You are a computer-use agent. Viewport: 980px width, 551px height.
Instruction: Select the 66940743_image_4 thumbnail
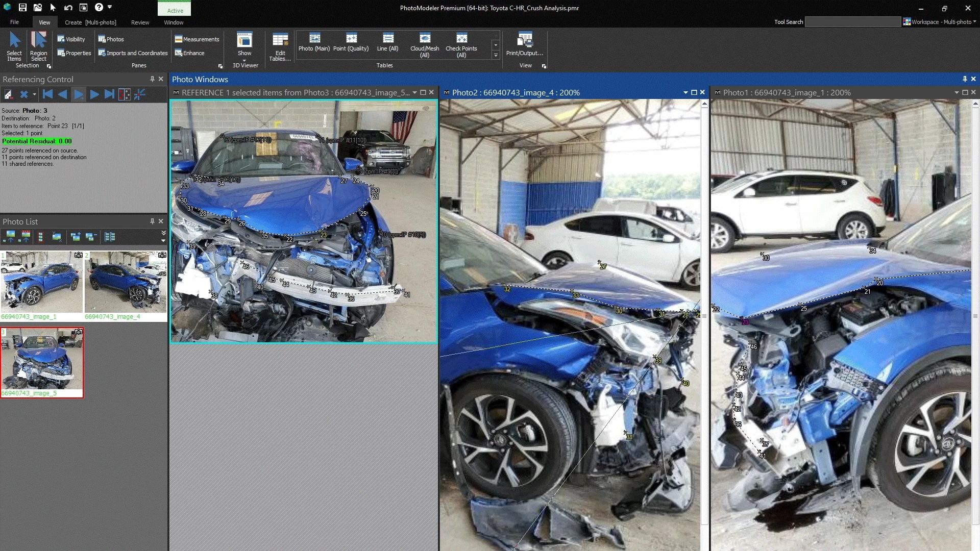(126, 282)
